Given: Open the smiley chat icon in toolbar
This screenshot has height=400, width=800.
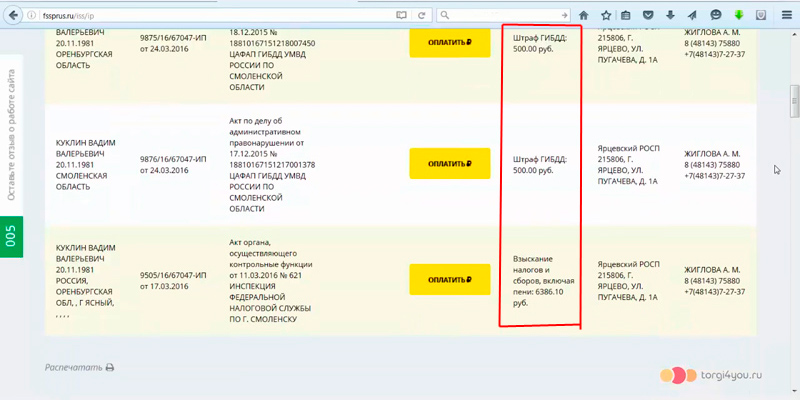Looking at the screenshot, I should (716, 15).
